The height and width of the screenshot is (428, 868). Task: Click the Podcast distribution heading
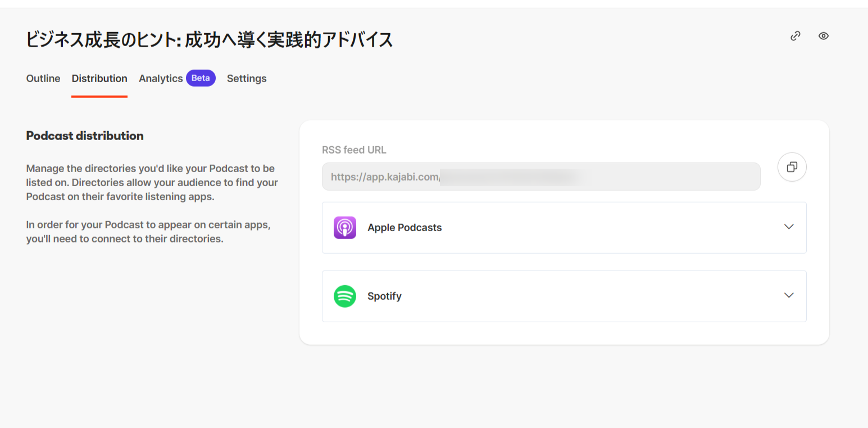point(85,136)
